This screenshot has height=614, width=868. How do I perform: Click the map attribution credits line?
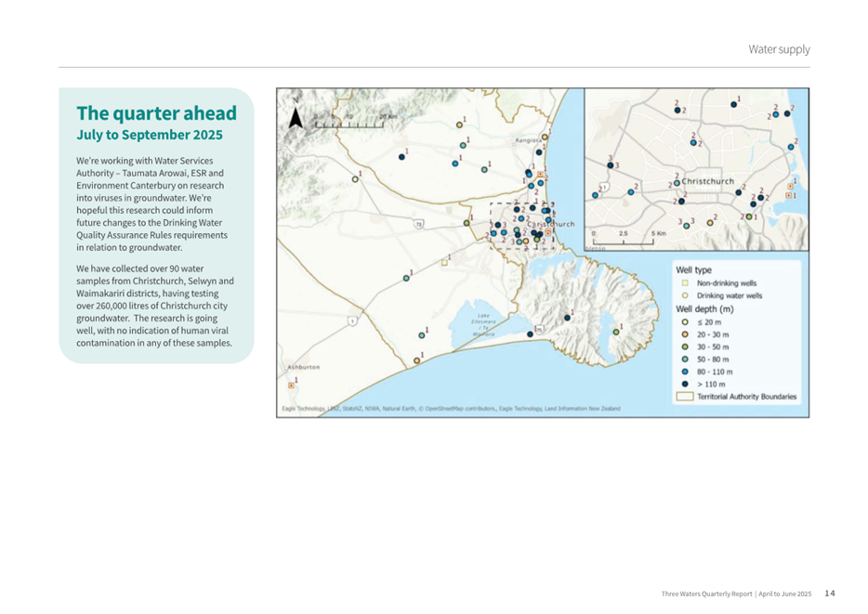[451, 409]
